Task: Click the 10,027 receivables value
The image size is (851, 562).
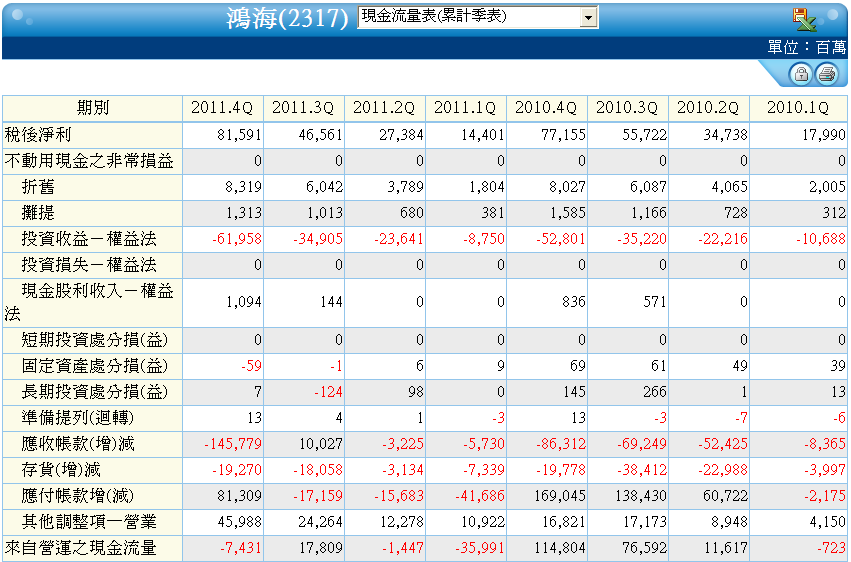Action: click(321, 445)
